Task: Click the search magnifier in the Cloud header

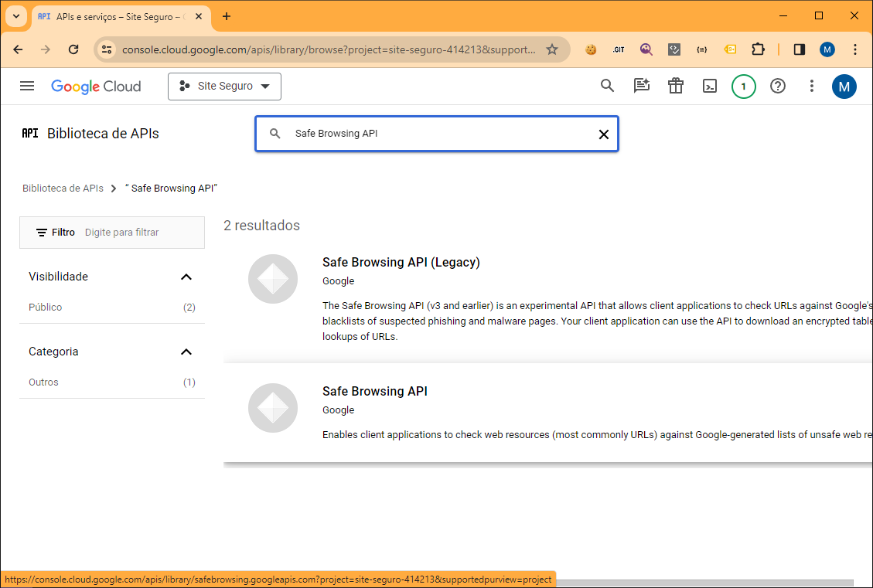Action: 607,87
